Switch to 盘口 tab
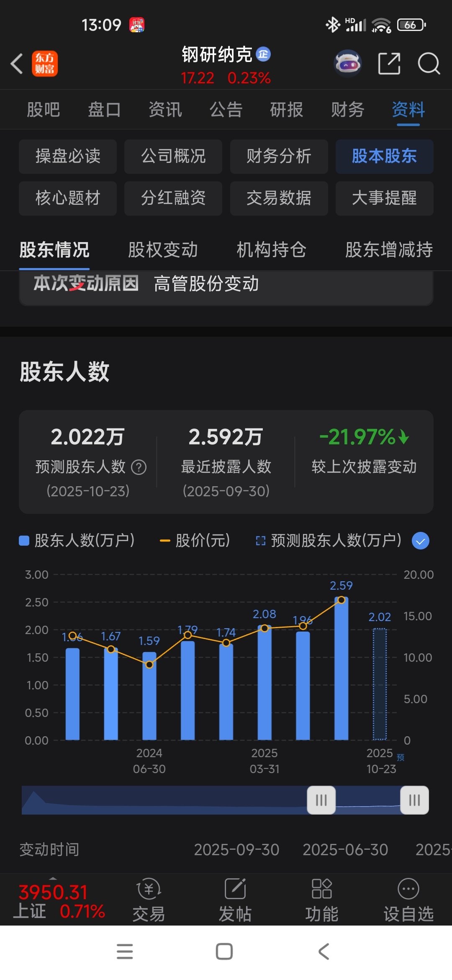Image resolution: width=452 pixels, height=980 pixels. 104,110
